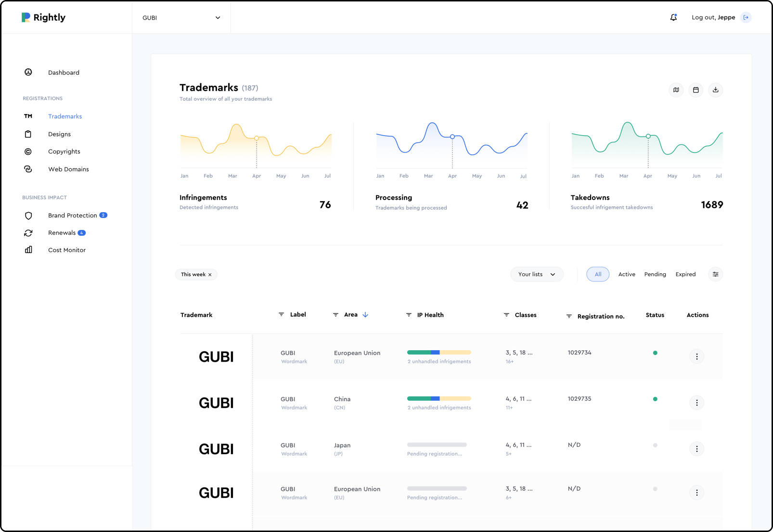Image resolution: width=773 pixels, height=532 pixels.
Task: Click classes 4, 6, 11 in Japan row
Action: click(518, 445)
